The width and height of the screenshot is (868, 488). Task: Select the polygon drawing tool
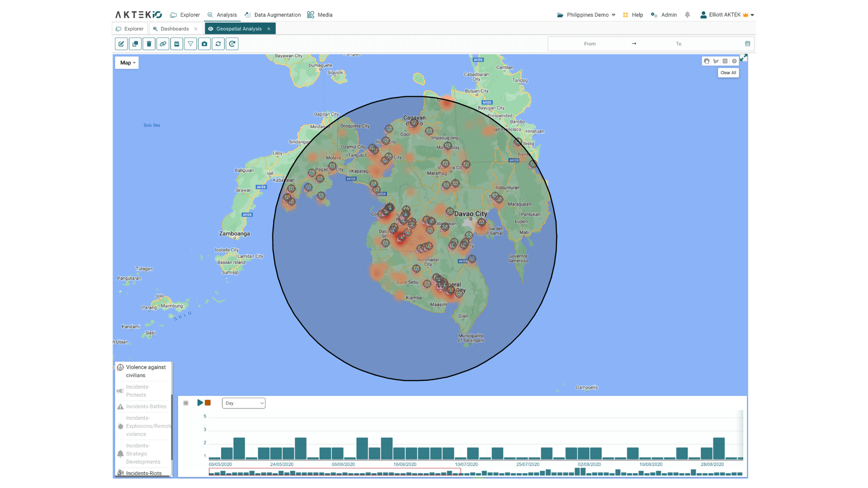tap(716, 61)
